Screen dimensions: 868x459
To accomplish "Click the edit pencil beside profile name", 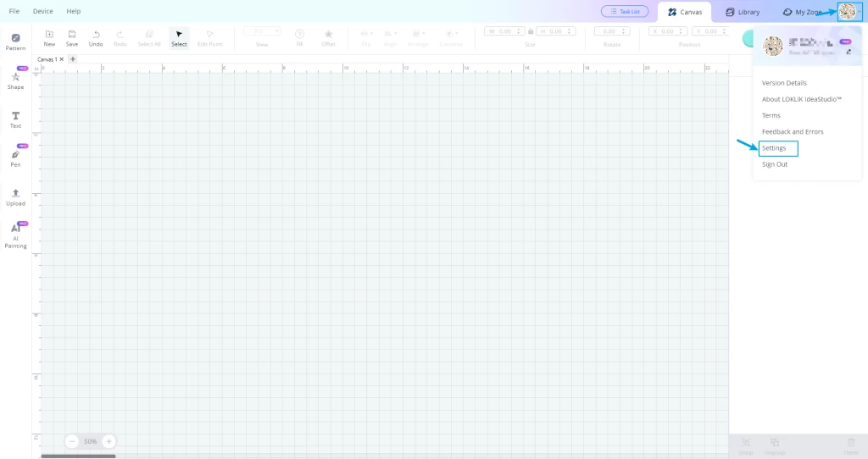I will pyautogui.click(x=849, y=52).
